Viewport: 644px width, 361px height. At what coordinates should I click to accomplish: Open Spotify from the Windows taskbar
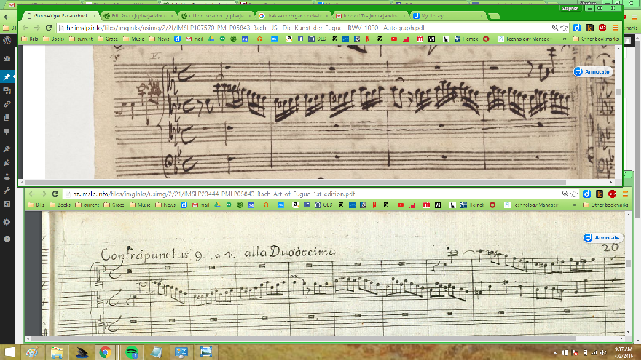click(x=131, y=352)
